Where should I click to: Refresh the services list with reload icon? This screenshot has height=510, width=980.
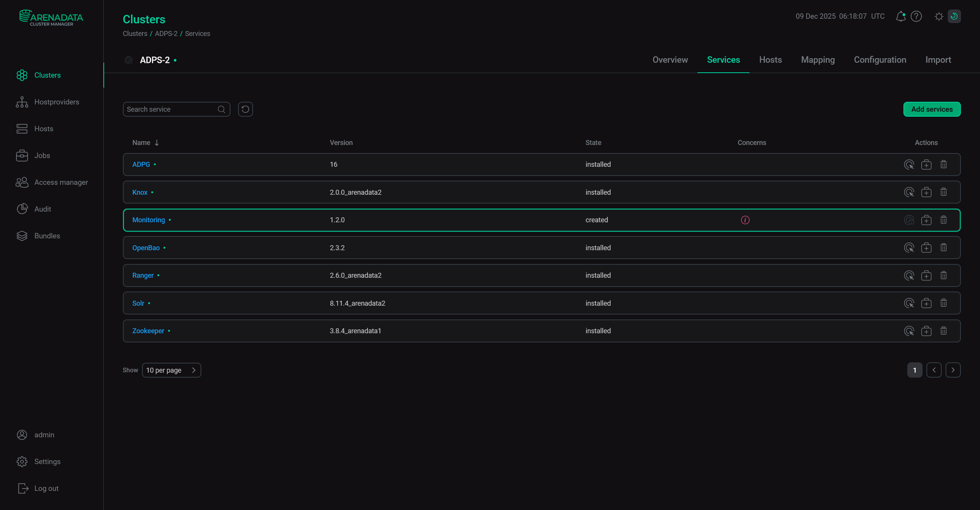click(x=245, y=109)
